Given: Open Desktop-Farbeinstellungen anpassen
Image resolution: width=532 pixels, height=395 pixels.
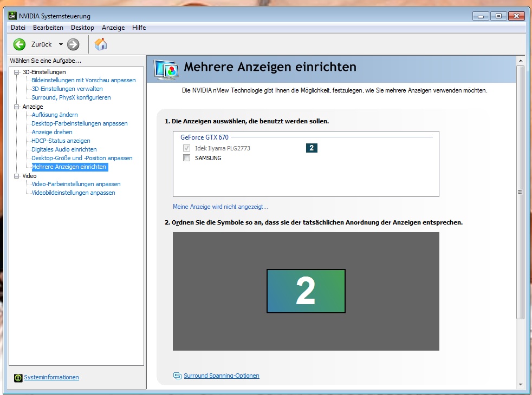Looking at the screenshot, I should [80, 123].
